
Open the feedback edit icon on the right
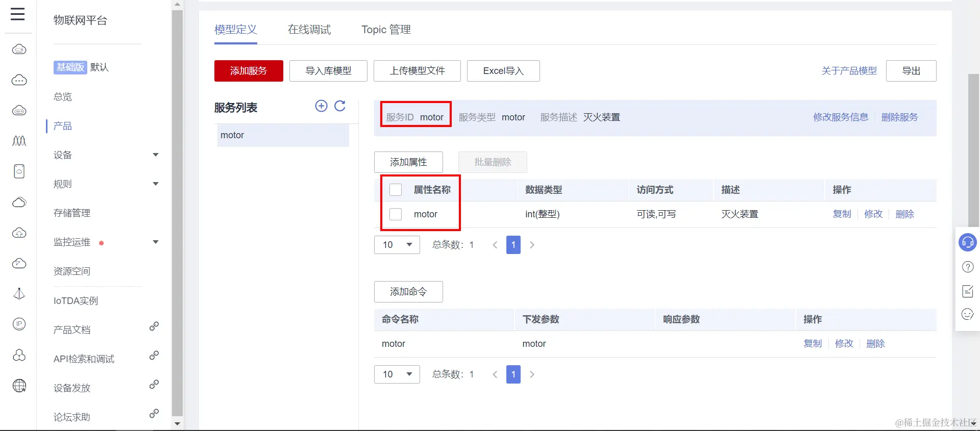(x=968, y=291)
